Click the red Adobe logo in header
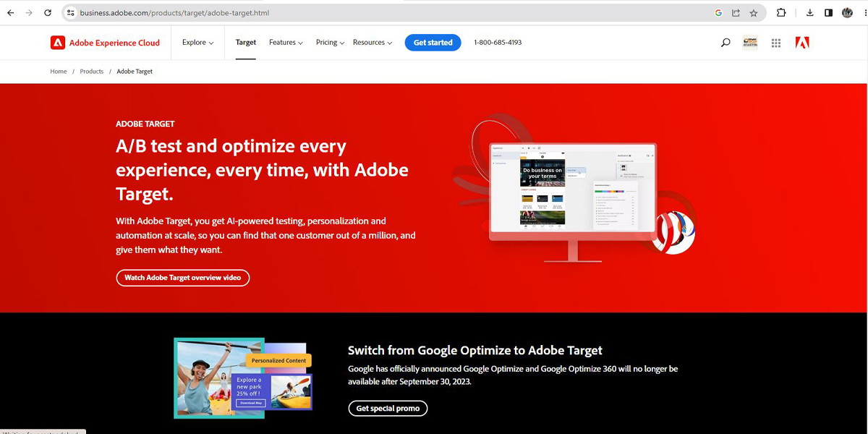The image size is (868, 434). pyautogui.click(x=802, y=43)
